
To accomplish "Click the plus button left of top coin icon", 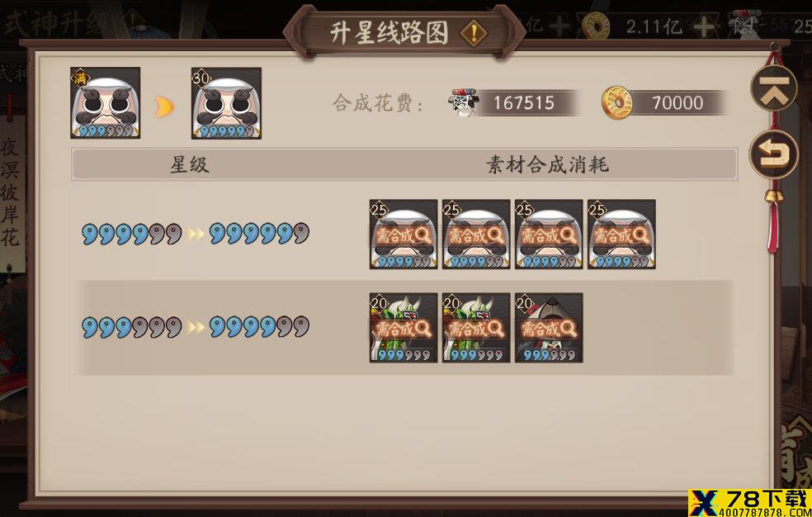I will coord(559,26).
